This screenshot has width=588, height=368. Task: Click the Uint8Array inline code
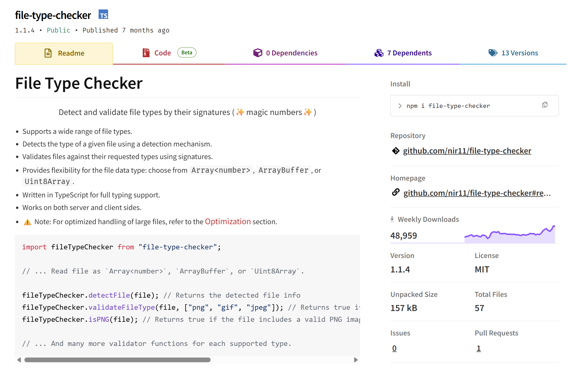click(x=47, y=181)
